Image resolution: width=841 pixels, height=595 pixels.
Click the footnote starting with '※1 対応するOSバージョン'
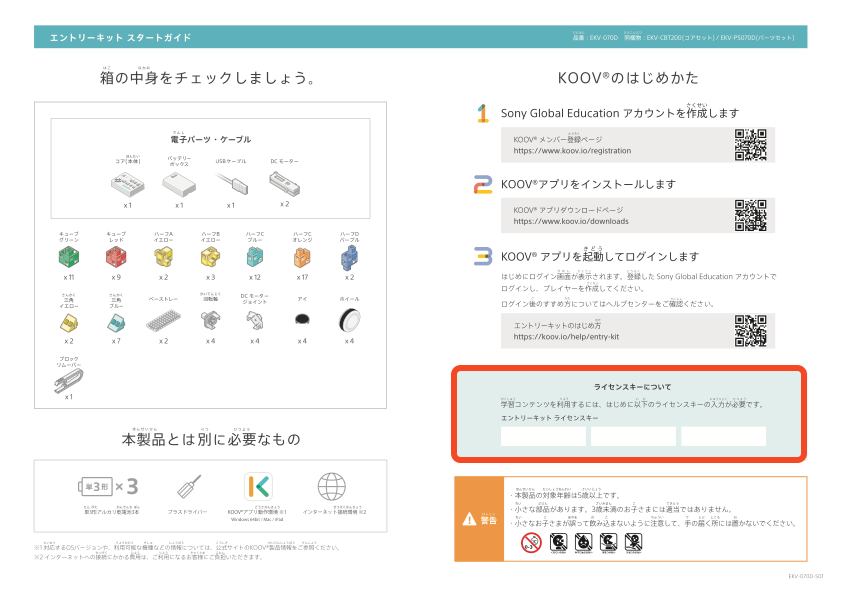[x=187, y=547]
